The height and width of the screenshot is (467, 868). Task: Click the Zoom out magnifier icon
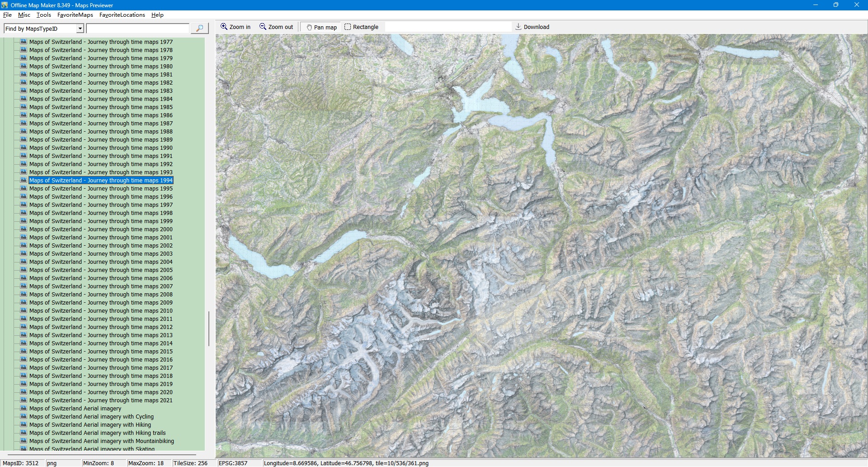[263, 27]
